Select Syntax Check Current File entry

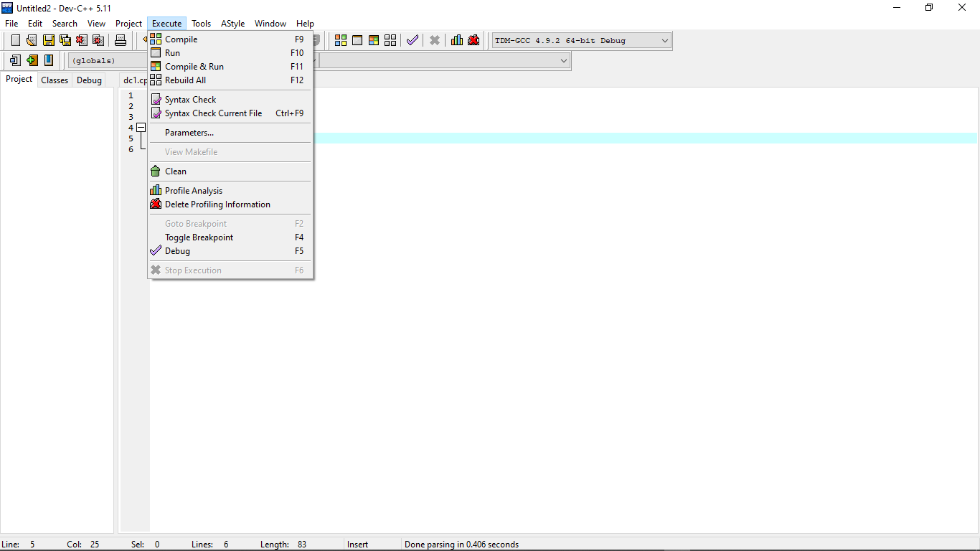pos(230,113)
